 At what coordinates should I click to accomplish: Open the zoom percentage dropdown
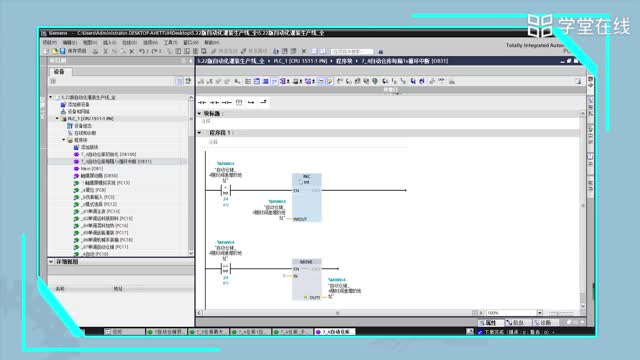540,313
